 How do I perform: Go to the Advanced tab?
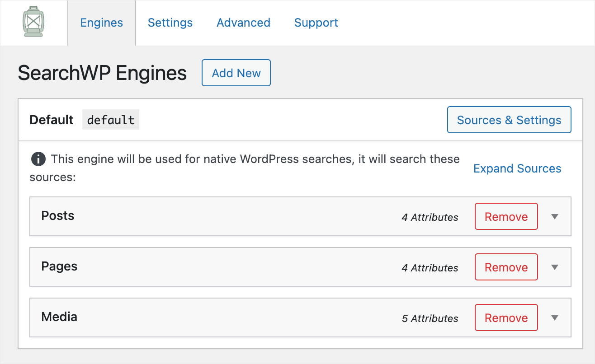[243, 23]
